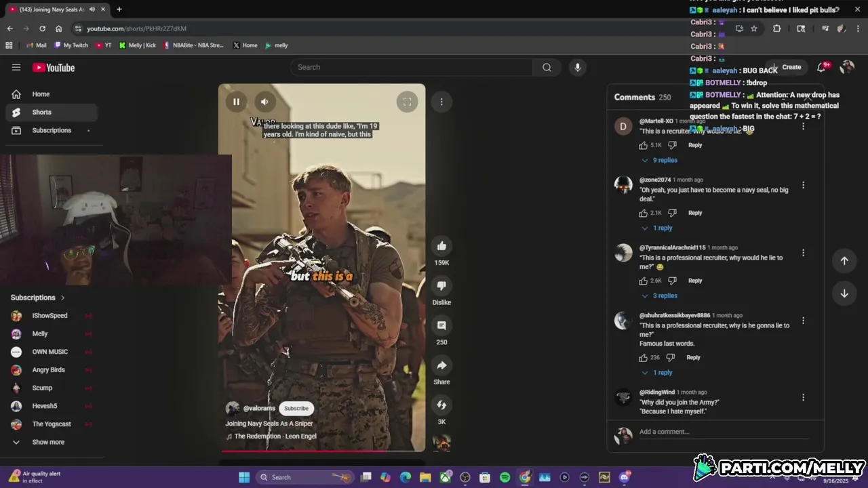Seek on the Short's red progress bar
The width and height of the screenshot is (868, 488).
[x=322, y=451]
